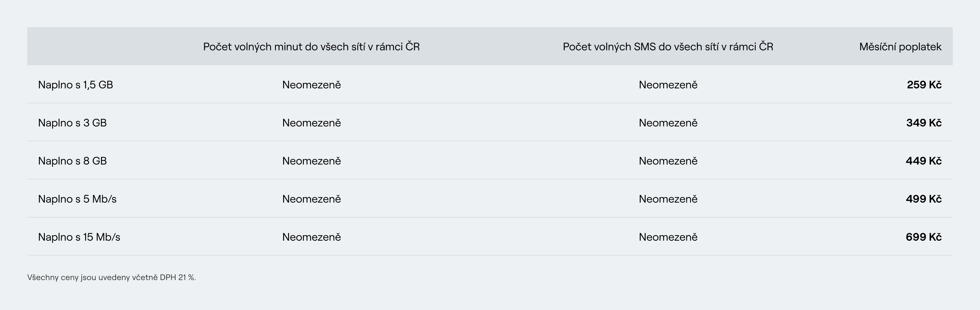Viewport: 980px width, 310px height.
Task: Click the Měsíční poplatek column header
Action: 900,47
